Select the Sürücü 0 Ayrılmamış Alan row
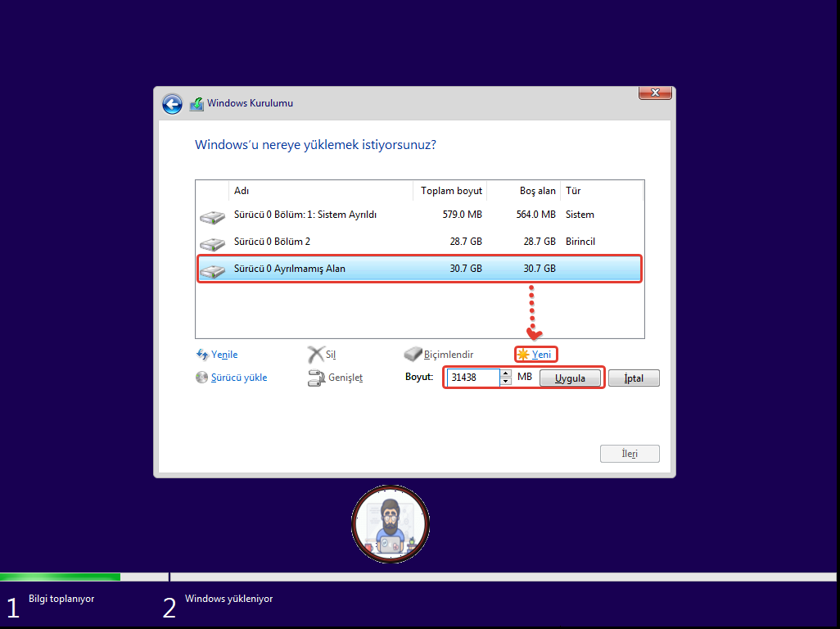 (419, 269)
